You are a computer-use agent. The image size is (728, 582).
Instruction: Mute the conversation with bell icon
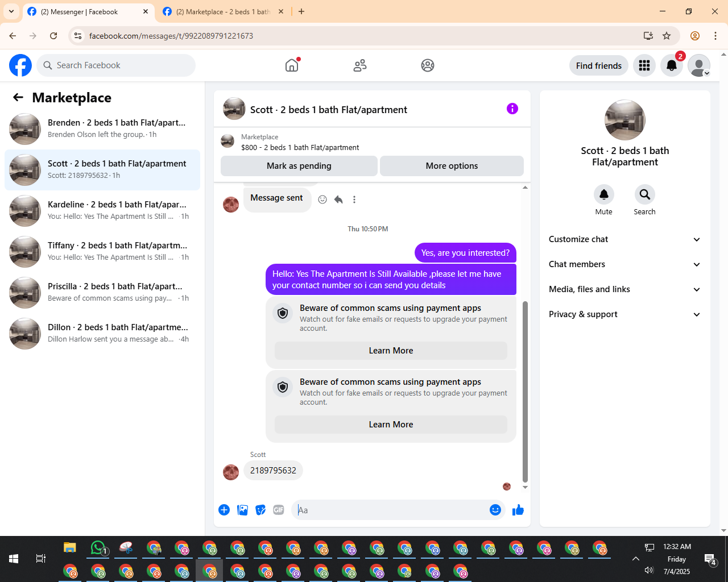pyautogui.click(x=604, y=194)
